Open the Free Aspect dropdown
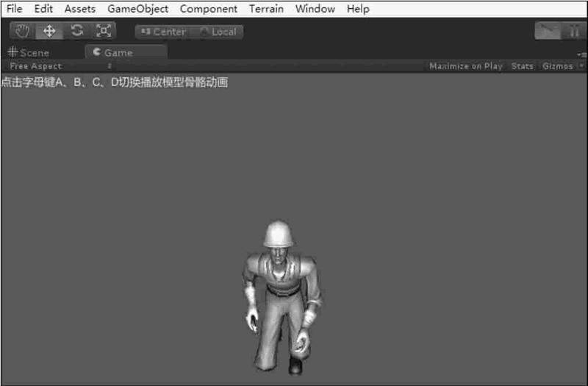The image size is (588, 386). click(x=59, y=66)
